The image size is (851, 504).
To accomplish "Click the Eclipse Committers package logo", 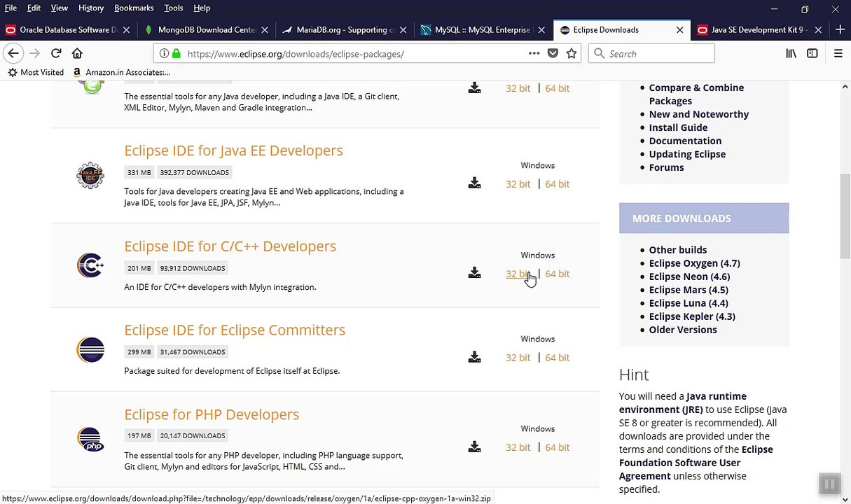I will [90, 349].
